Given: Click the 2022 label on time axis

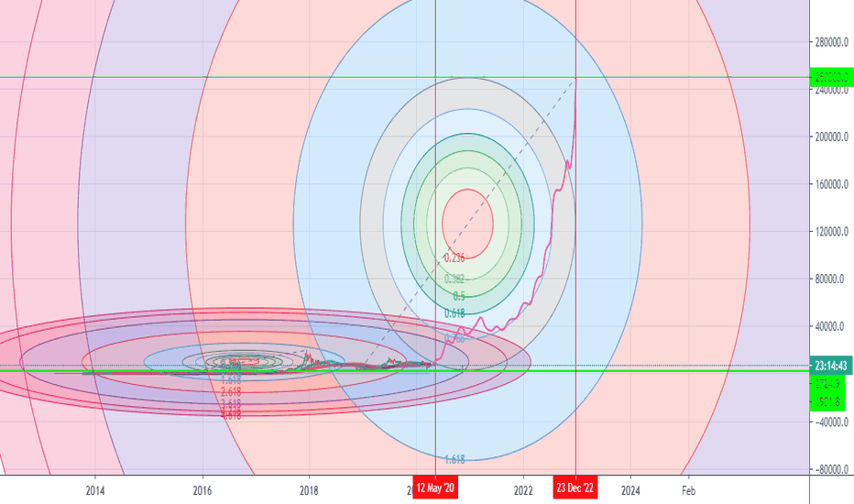Looking at the screenshot, I should pyautogui.click(x=523, y=491).
